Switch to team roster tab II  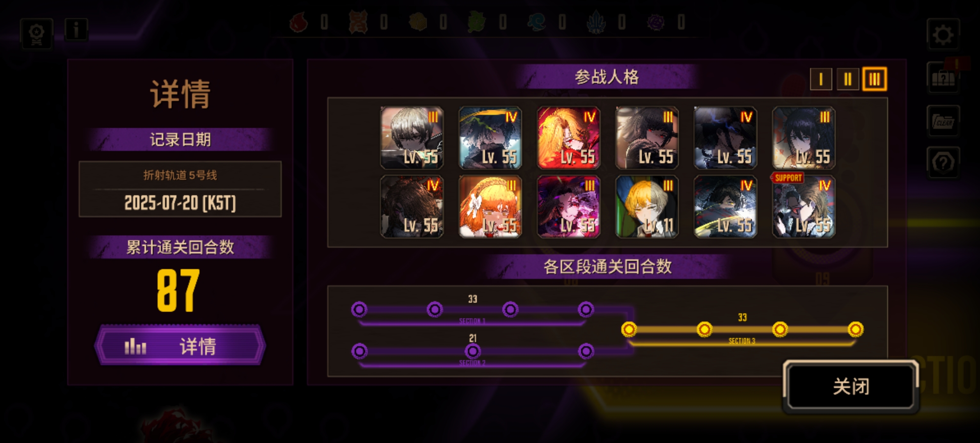847,79
